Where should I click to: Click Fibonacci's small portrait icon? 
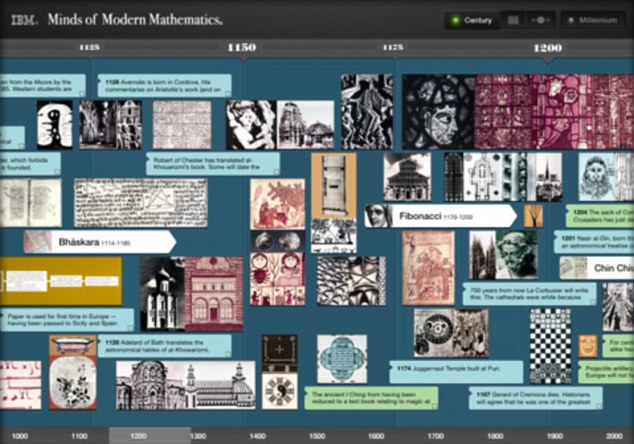(377, 216)
